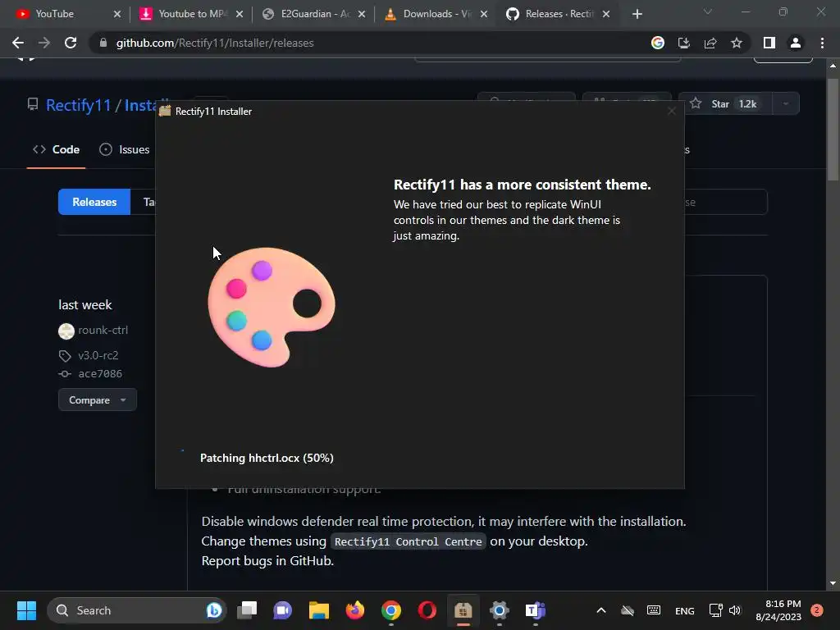
Task: Show hidden system tray icons
Action: click(x=601, y=610)
